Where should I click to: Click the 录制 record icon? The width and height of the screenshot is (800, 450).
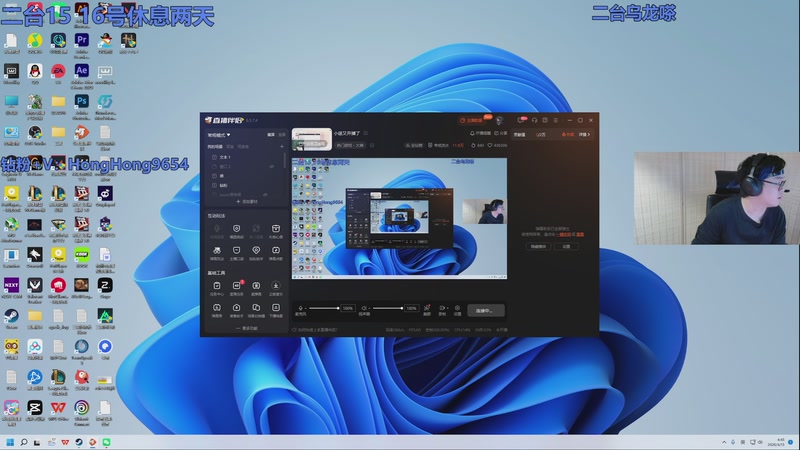tap(442, 309)
